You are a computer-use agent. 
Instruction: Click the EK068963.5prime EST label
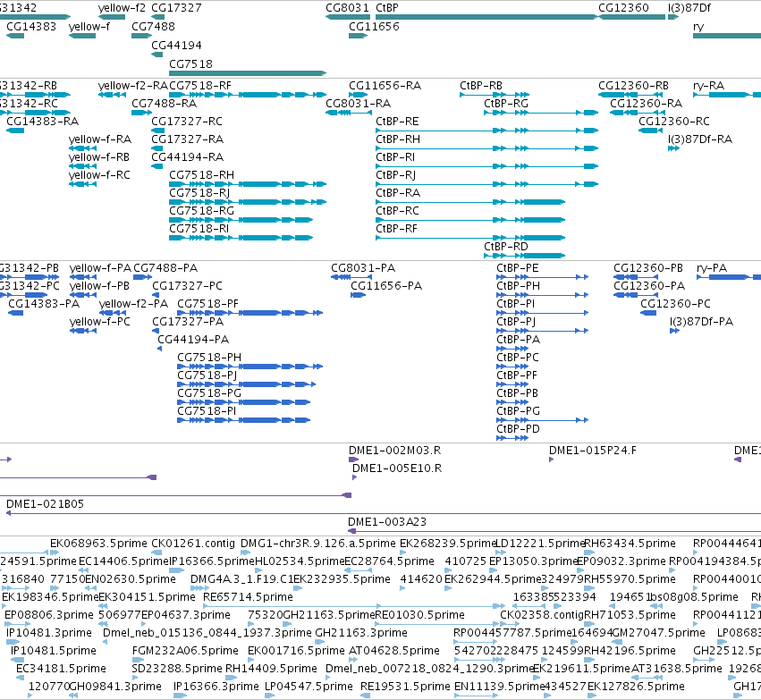pos(98,544)
